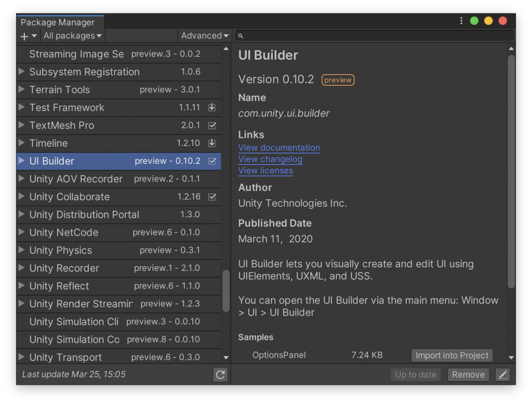The image size is (532, 404).
Task: Select the Package Manager tab
Action: (59, 22)
